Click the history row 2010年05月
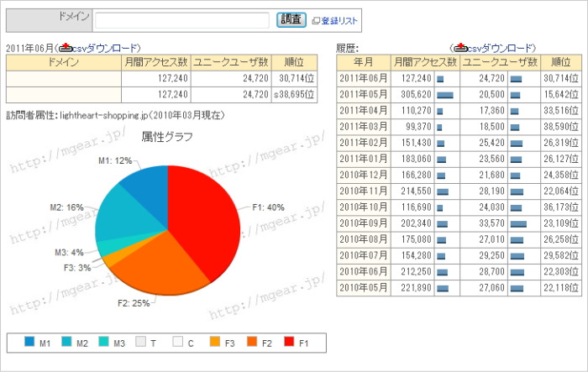588x372 pixels. pyautogui.click(x=459, y=288)
